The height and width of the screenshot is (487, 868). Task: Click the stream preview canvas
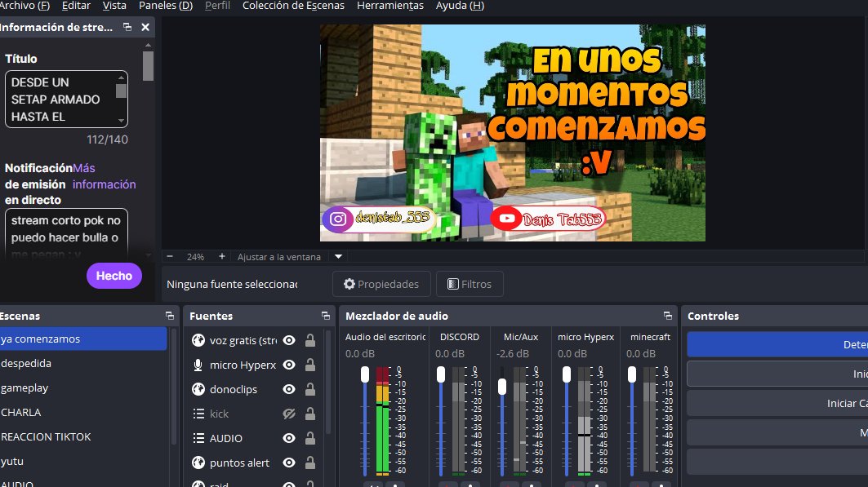[x=513, y=133]
